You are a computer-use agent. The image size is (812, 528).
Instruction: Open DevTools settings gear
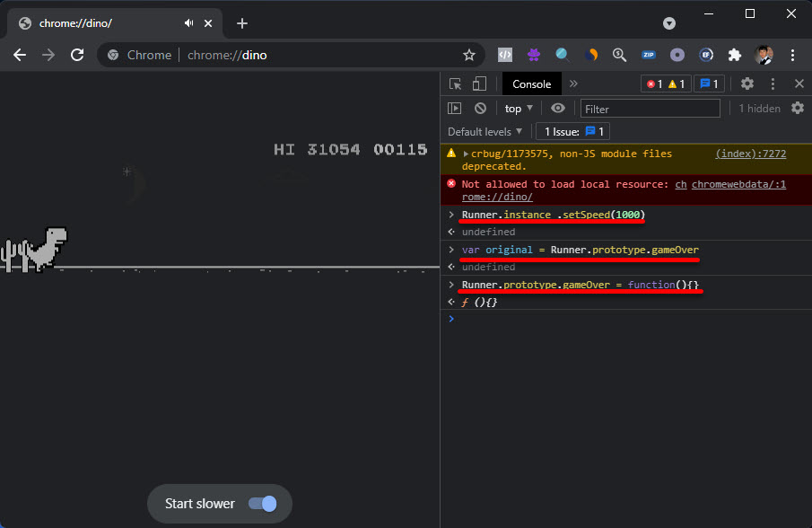747,84
